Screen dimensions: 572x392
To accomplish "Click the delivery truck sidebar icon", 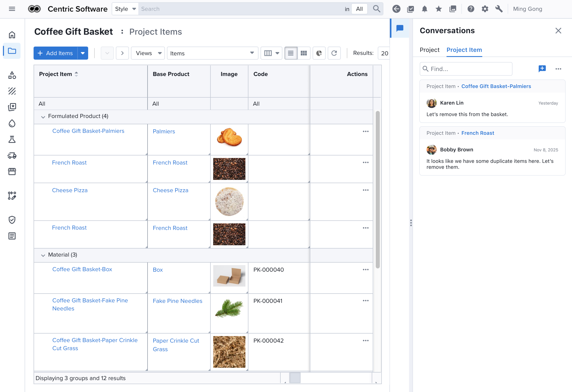I will pyautogui.click(x=12, y=156).
